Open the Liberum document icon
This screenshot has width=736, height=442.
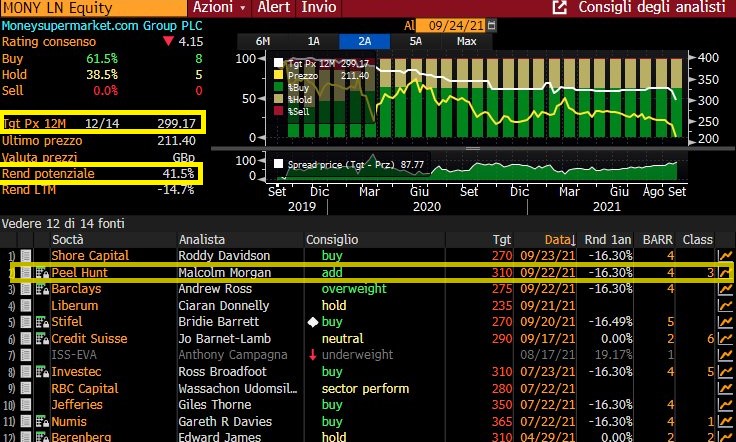(x=26, y=305)
